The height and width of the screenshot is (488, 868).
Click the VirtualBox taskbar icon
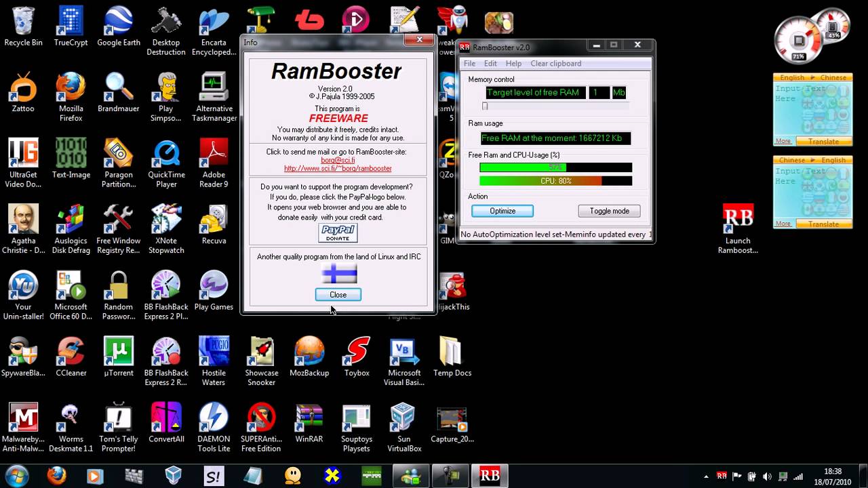pyautogui.click(x=174, y=476)
